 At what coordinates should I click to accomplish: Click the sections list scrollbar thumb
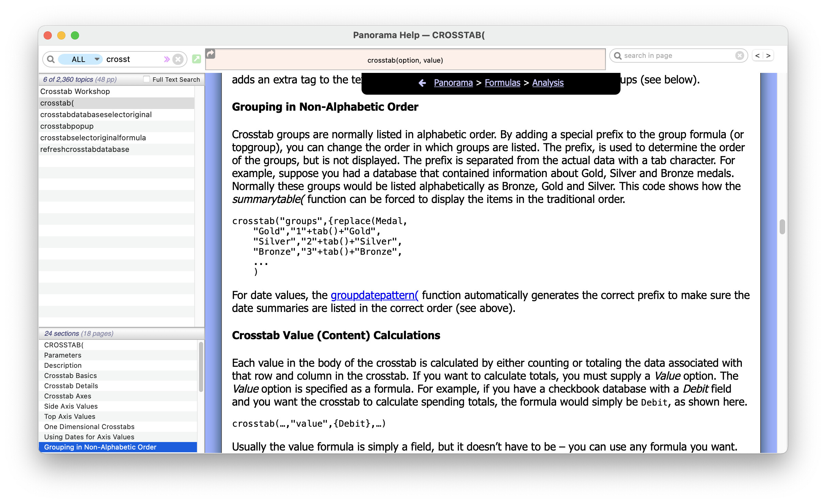pyautogui.click(x=201, y=367)
